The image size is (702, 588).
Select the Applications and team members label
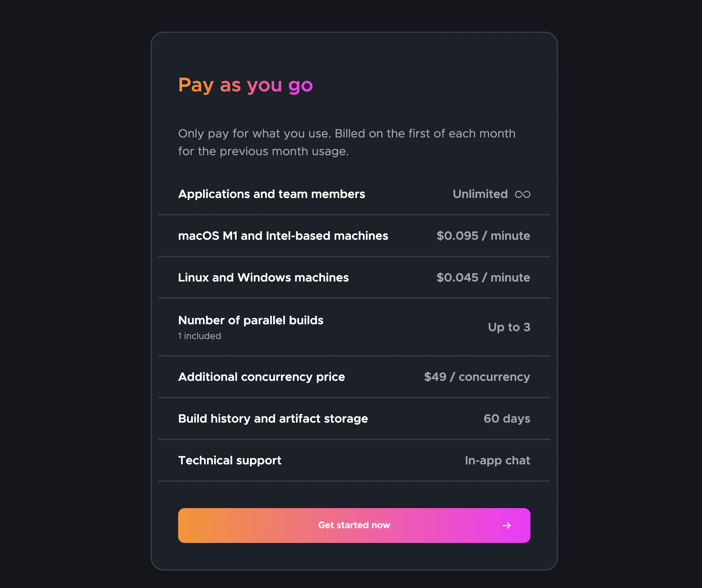[x=271, y=194]
